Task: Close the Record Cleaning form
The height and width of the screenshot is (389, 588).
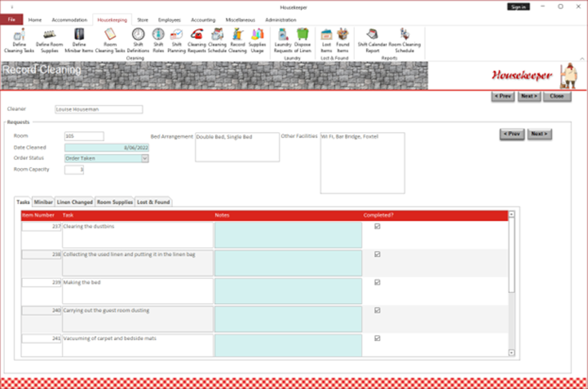Action: pyautogui.click(x=557, y=96)
